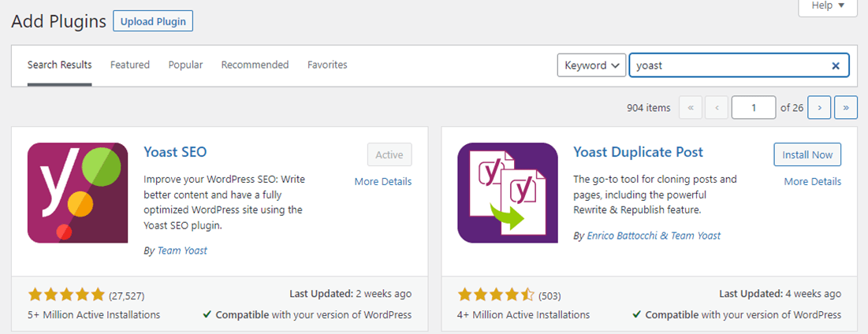Click the Yoast Duplicate Post plugin logo
Screen dimensions: 868x334
[x=508, y=192]
